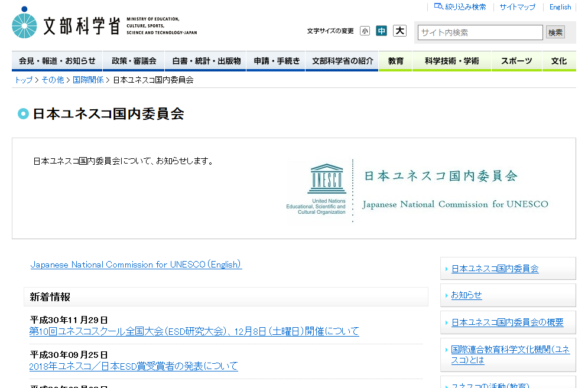The width and height of the screenshot is (588, 388).
Task: Open the 第10回ユネスコスクール全国大会 news link
Action: [x=194, y=331]
